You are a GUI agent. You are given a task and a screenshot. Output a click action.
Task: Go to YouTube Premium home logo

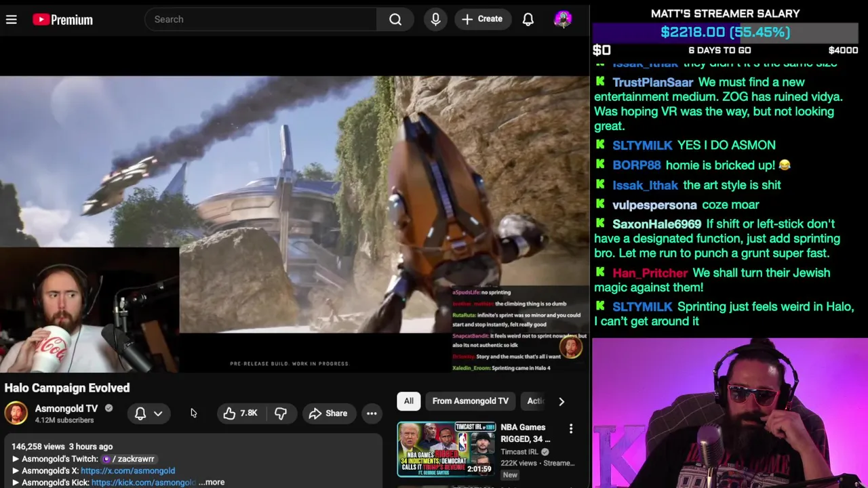click(62, 20)
